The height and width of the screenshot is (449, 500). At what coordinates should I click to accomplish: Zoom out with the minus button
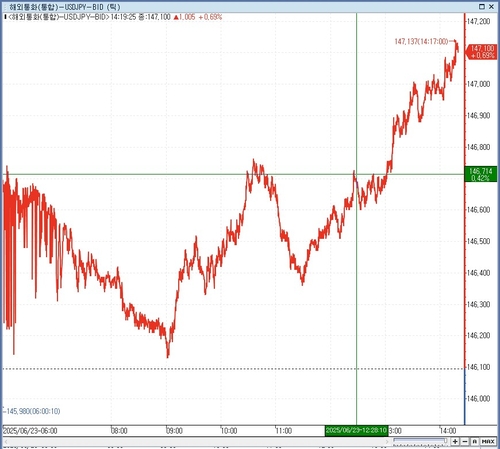[x=465, y=441]
